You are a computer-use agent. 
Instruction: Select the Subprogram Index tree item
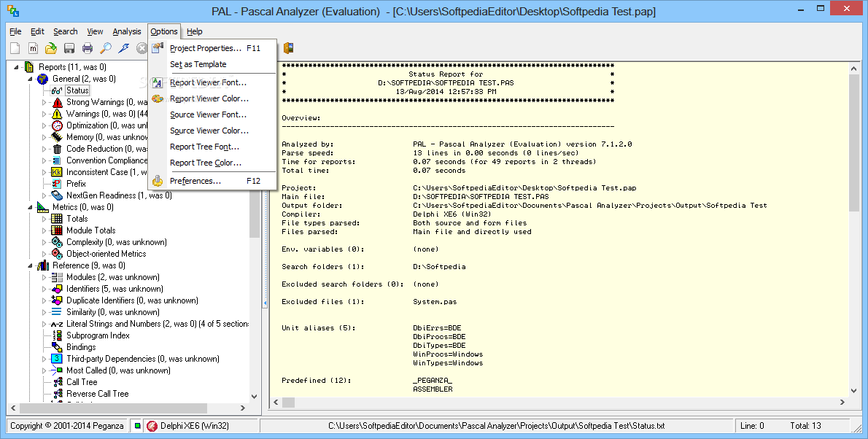click(98, 335)
